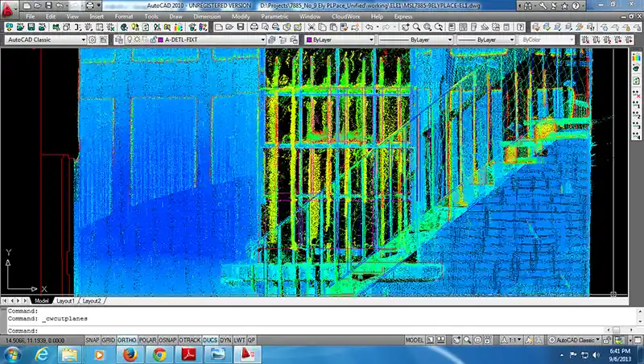Screen dimensions: 644x364
Task: Toggle SNAP mode in status bar
Action: [x=92, y=340]
